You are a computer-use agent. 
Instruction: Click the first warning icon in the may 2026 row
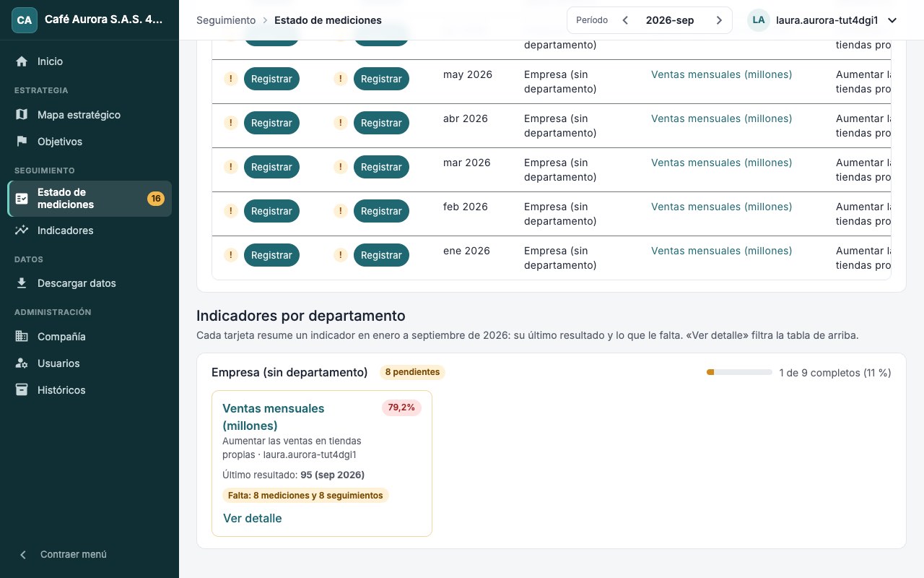231,79
